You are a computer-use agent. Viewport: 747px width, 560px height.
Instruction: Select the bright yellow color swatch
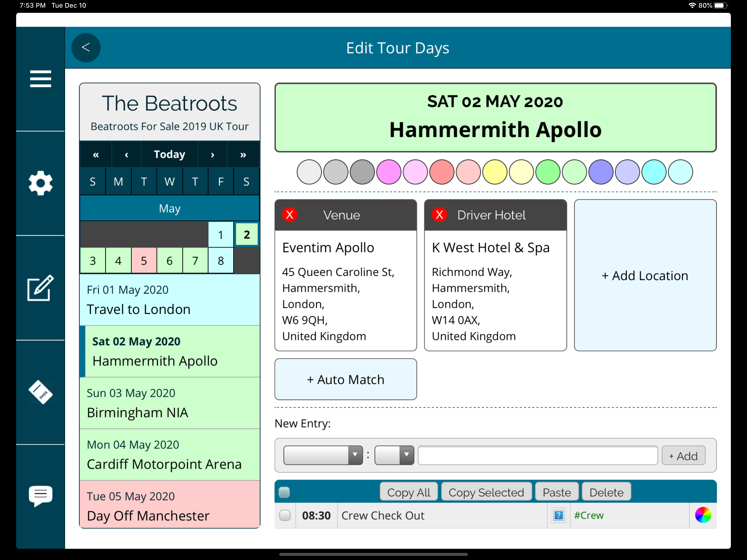point(495,172)
